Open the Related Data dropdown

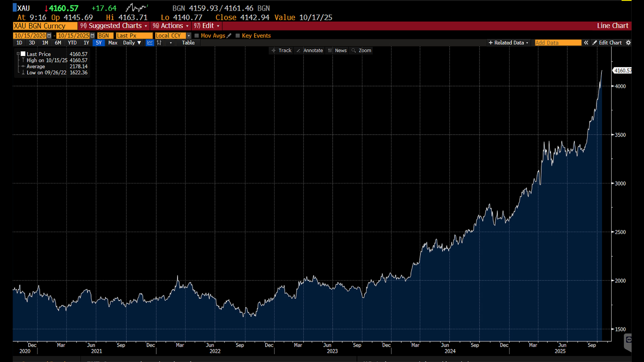[x=508, y=43]
